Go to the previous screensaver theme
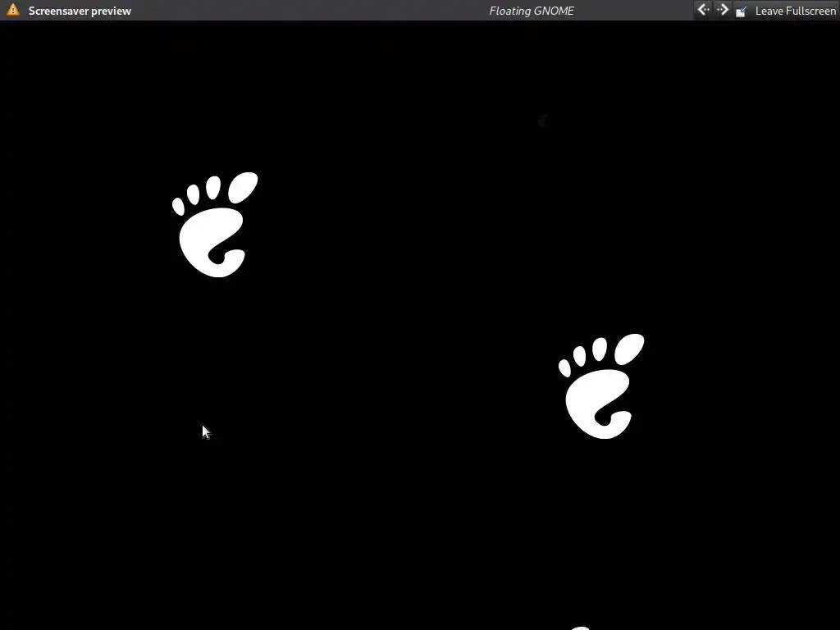 coord(703,10)
